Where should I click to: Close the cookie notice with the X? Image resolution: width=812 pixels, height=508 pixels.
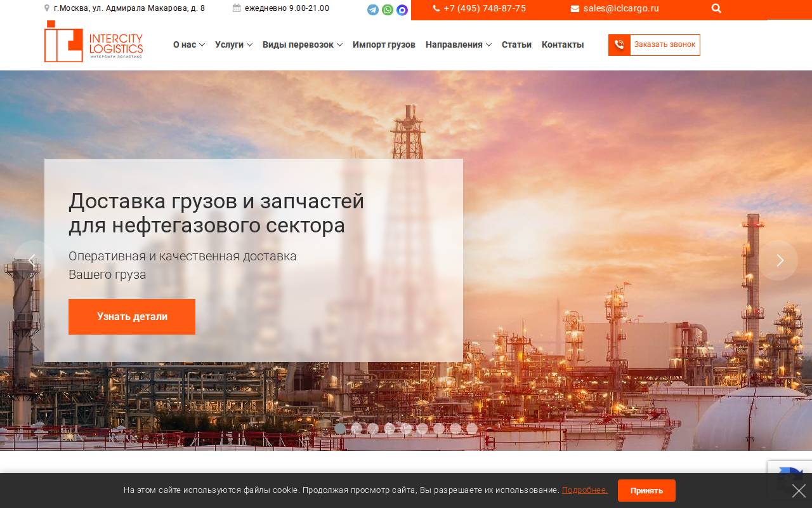coord(799,491)
